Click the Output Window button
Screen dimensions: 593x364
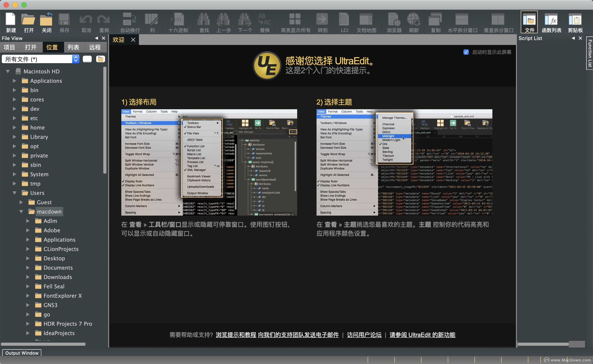click(x=22, y=353)
